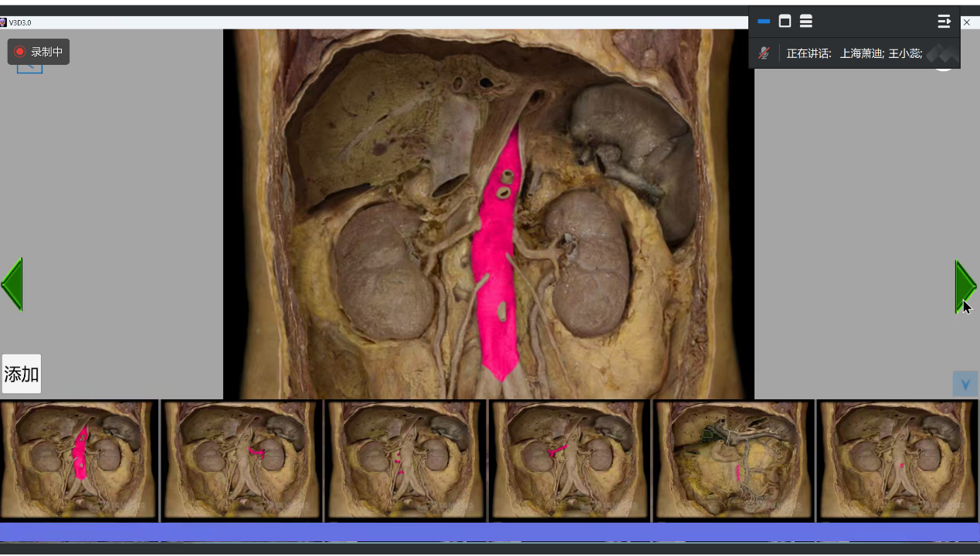
Task: Click the 添加 (Add) button
Action: pyautogui.click(x=22, y=375)
